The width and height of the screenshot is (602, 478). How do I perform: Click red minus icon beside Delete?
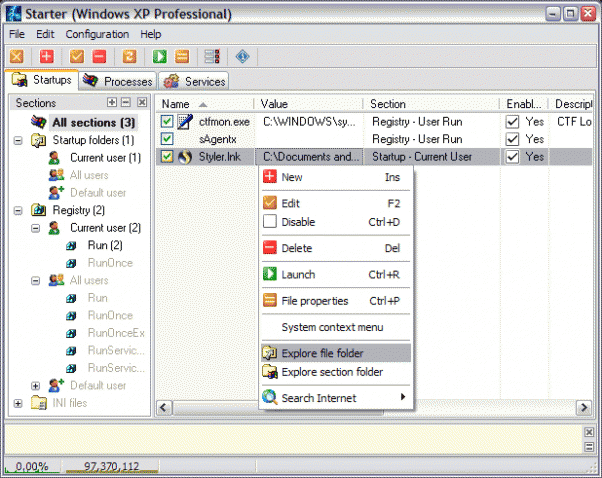(270, 248)
